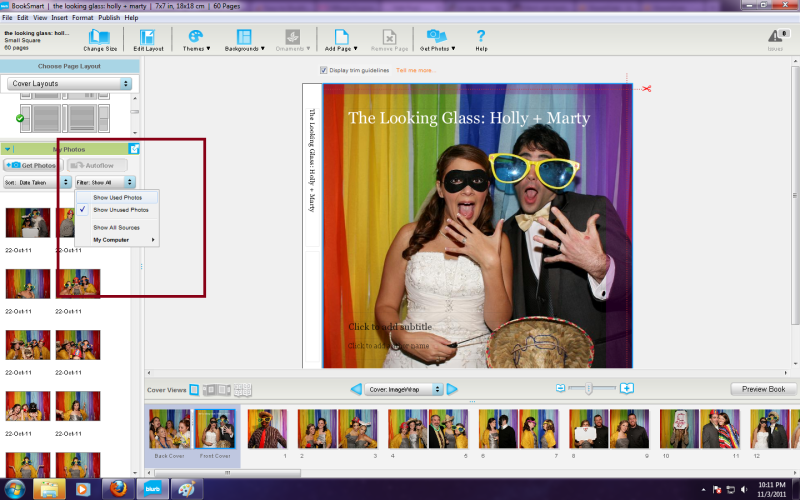The height and width of the screenshot is (500, 800).
Task: Open the Sort: Date Taken dropdown
Action: 37,182
